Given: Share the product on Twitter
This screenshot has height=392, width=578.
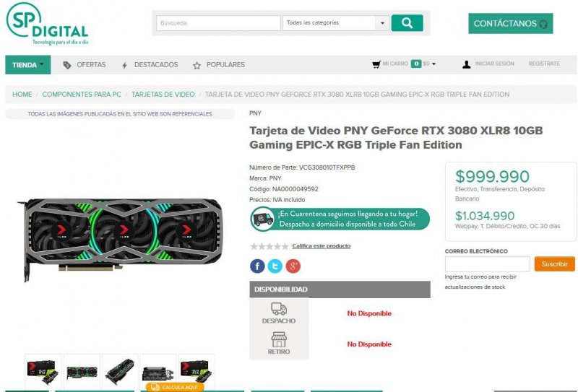Looking at the screenshot, I should click(275, 266).
